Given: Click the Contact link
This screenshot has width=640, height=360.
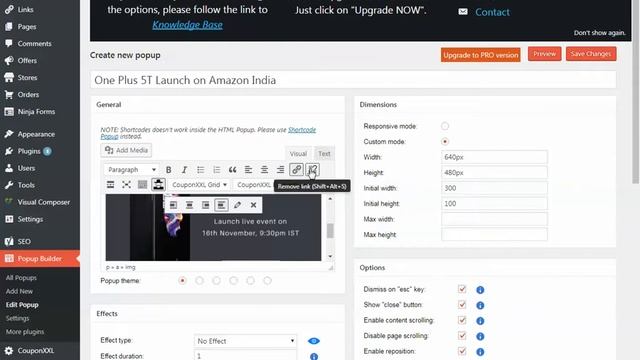Looking at the screenshot, I should click(x=492, y=12).
